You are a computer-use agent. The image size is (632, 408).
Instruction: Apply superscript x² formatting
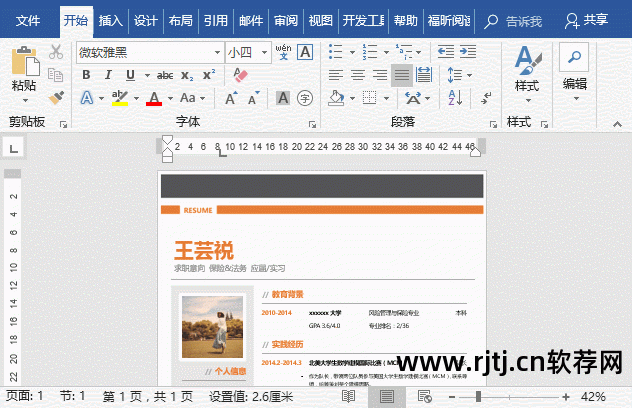click(209, 75)
